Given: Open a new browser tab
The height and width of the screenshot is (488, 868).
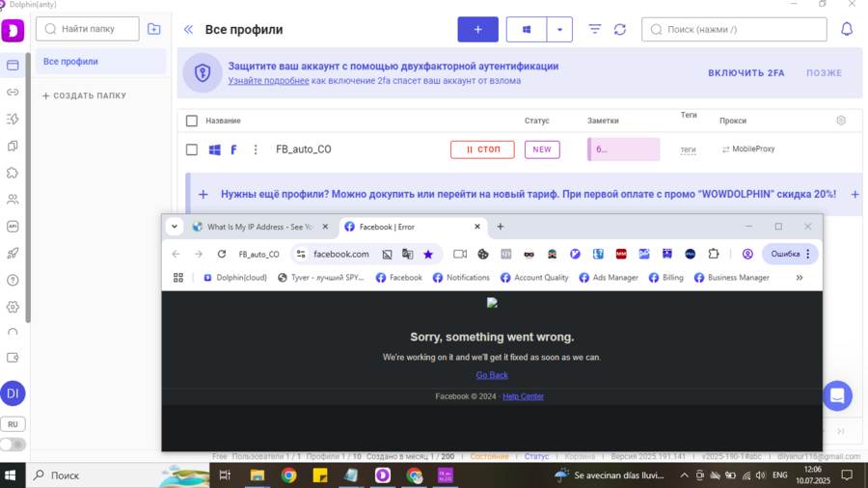Looking at the screenshot, I should point(500,227).
